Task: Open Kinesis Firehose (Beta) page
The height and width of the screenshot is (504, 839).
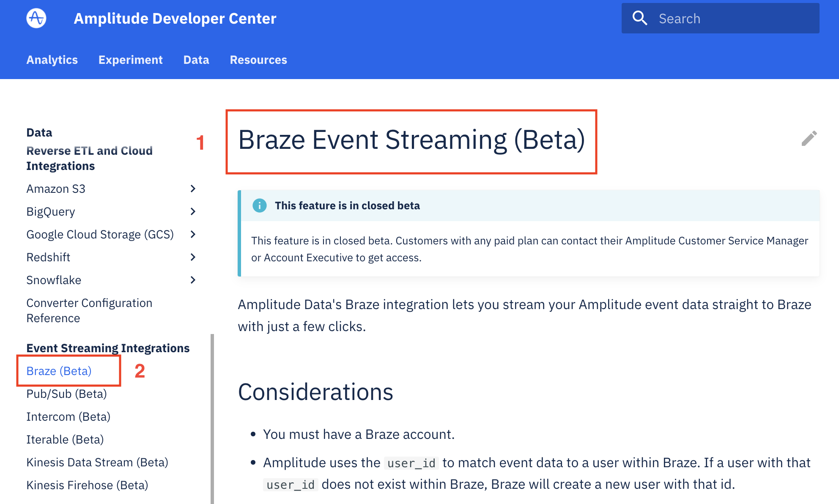Action: pos(87,485)
